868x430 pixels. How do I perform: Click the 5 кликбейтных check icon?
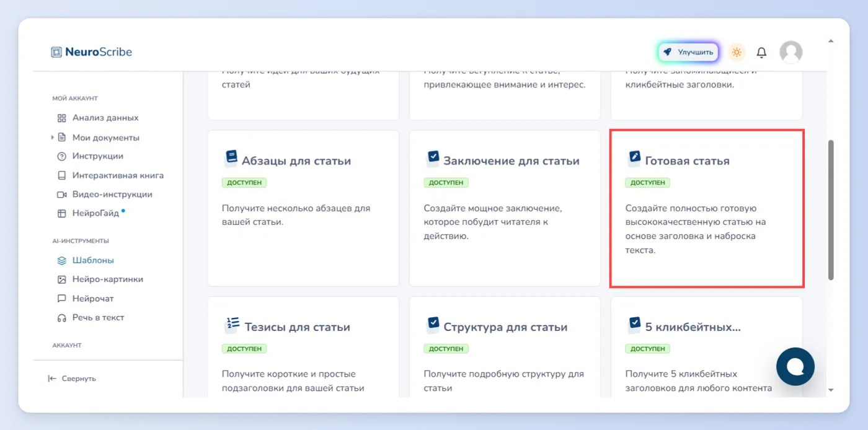(x=634, y=324)
